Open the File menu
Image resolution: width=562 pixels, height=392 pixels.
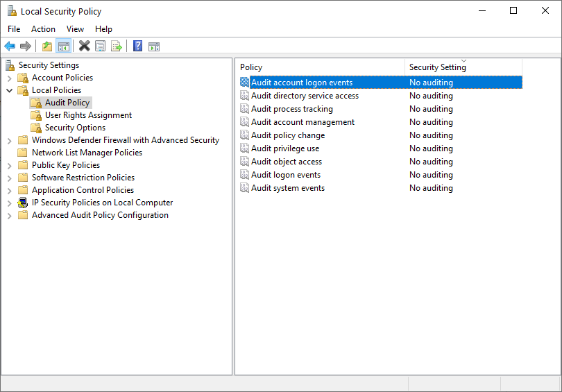point(14,29)
